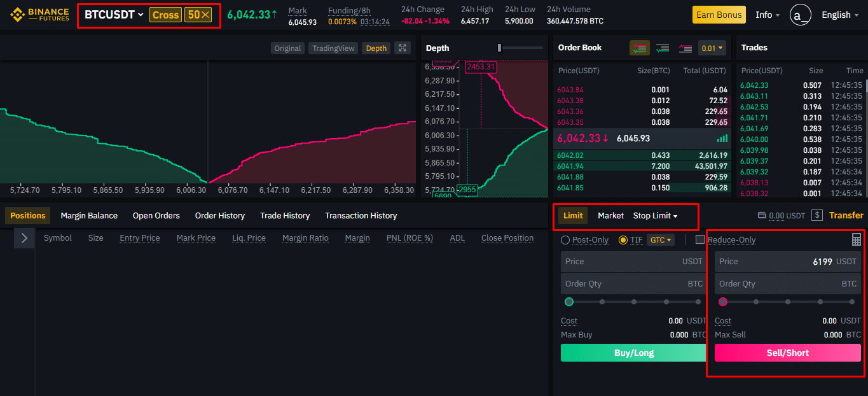
Task: Click buy-side Cost label
Action: click(x=569, y=321)
